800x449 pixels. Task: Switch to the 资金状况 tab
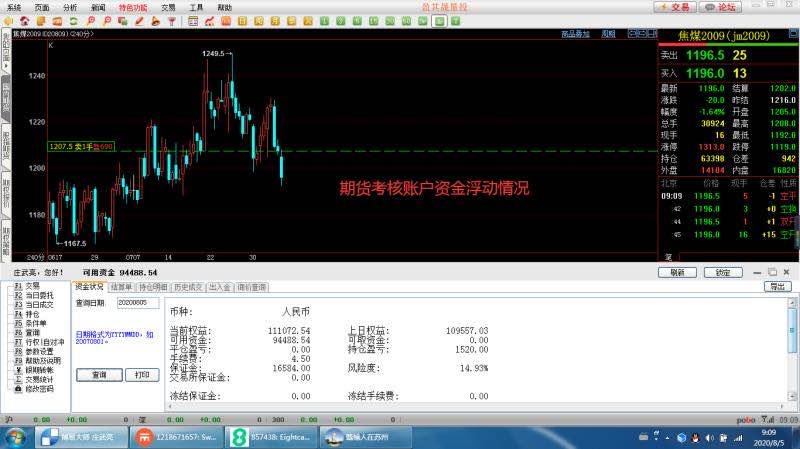(90, 287)
